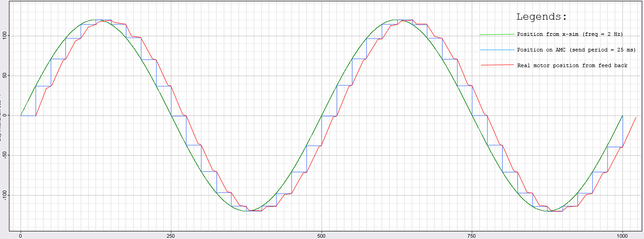This screenshot has height=239, width=644.
Task: Click the 50 label on the y-axis
Action: pos(5,76)
